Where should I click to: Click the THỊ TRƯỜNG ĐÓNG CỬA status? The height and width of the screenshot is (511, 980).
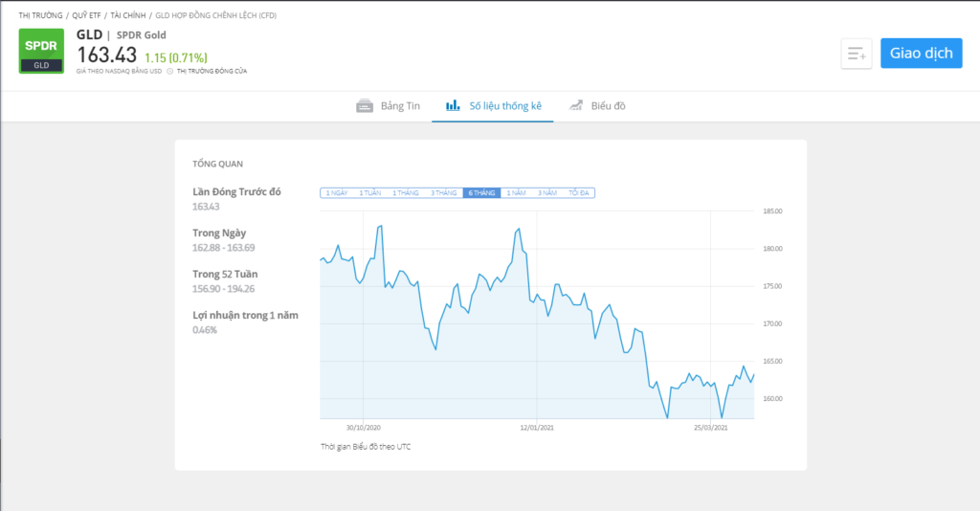coord(212,71)
